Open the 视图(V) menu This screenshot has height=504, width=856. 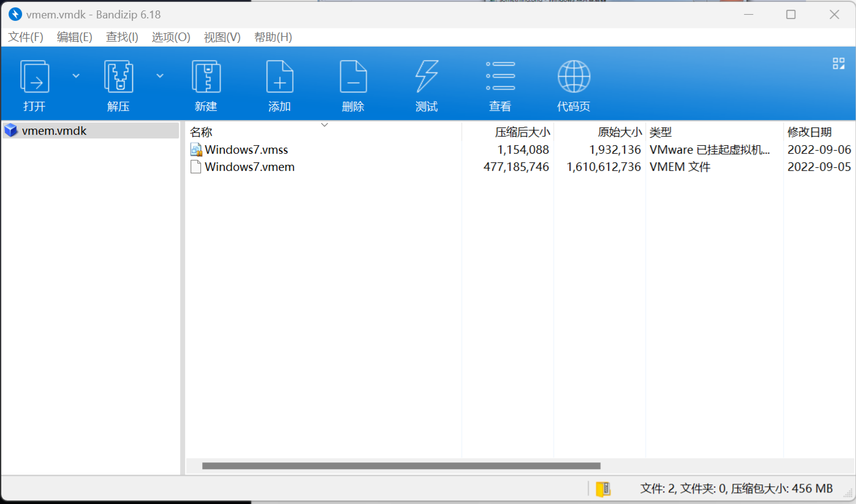coord(222,37)
